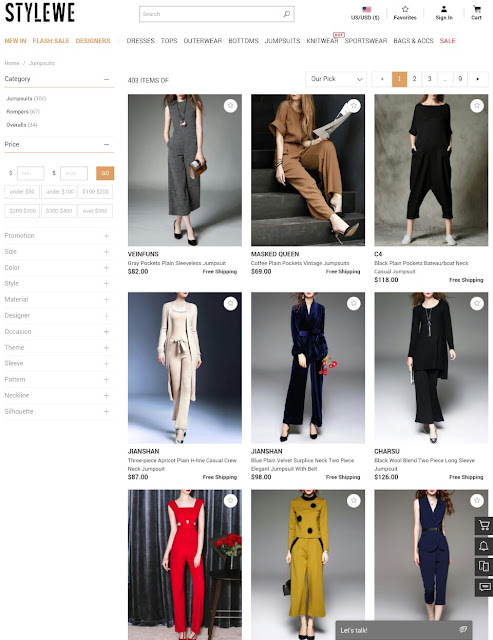Open the Knitwear menu
Viewport: 493px width, 640px height.
(x=322, y=41)
